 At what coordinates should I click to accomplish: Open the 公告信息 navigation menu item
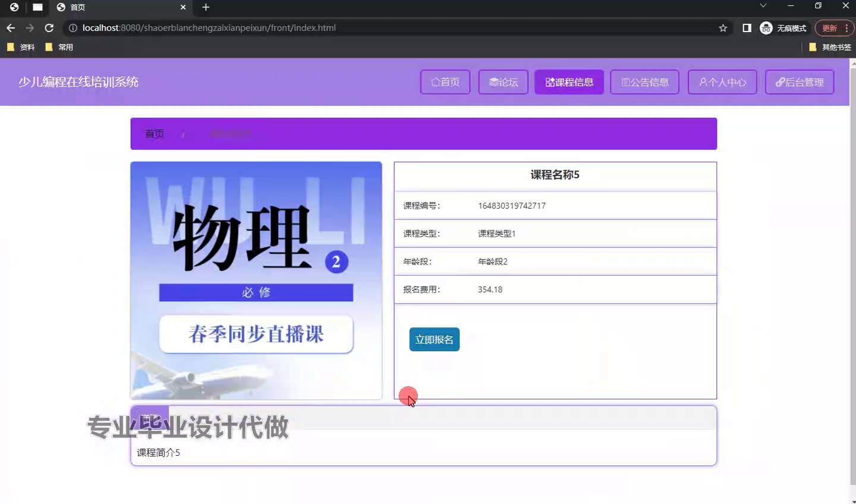[x=645, y=82]
